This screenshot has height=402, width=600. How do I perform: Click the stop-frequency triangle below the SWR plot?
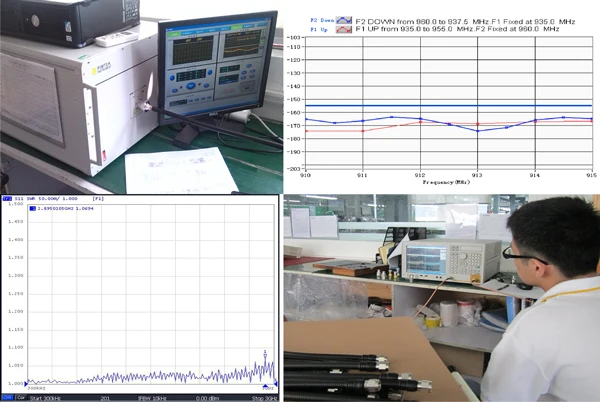276,384
